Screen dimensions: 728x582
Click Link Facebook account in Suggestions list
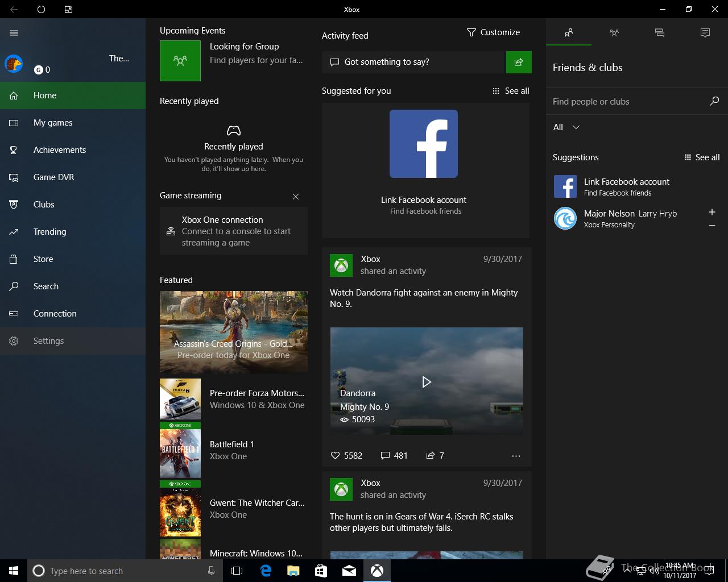click(637, 186)
